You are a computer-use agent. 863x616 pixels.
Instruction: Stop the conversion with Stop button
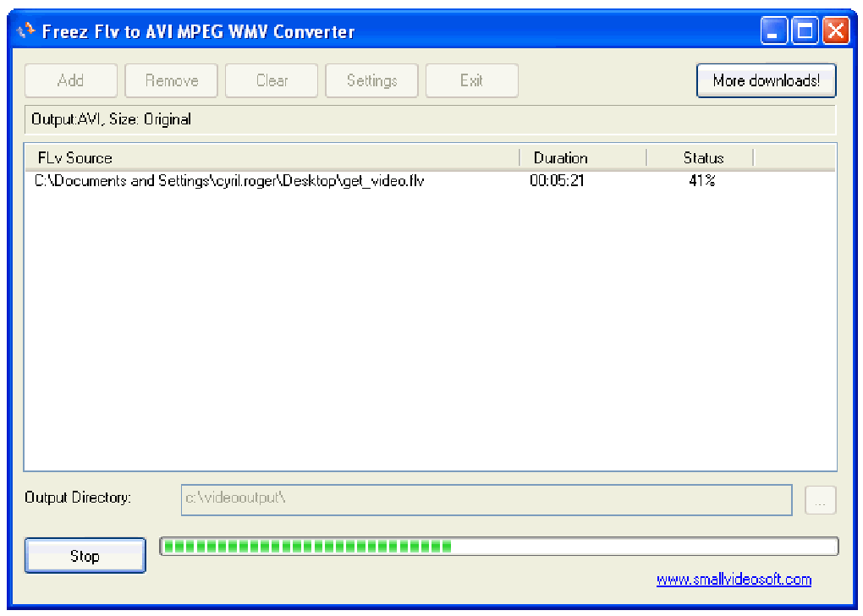(85, 555)
